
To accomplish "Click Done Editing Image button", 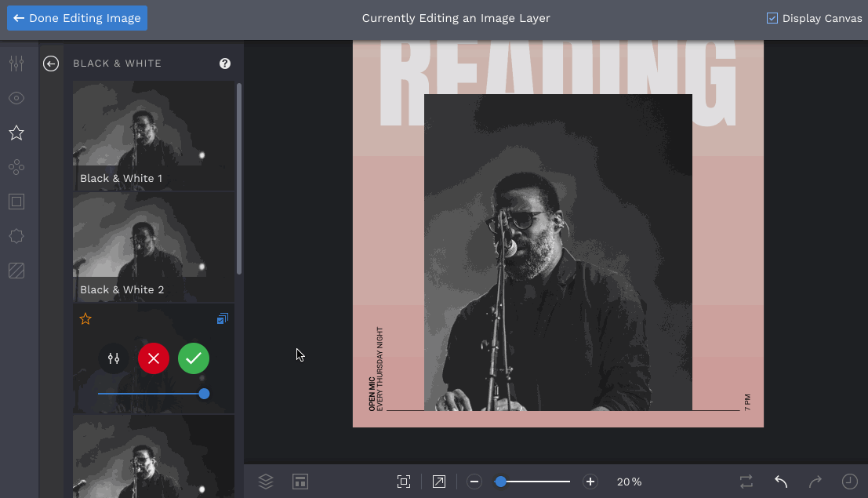I will click(77, 18).
